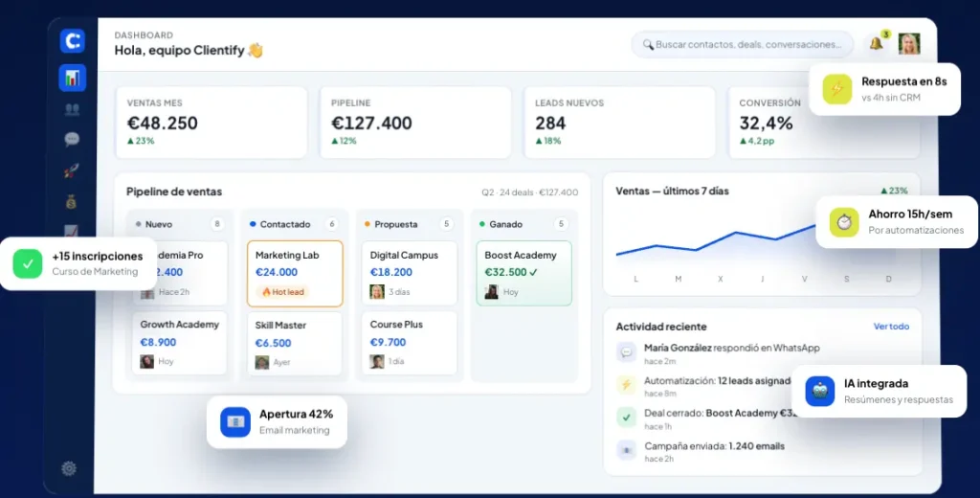Open the user profile avatar
The height and width of the screenshot is (498, 980).
point(909,44)
